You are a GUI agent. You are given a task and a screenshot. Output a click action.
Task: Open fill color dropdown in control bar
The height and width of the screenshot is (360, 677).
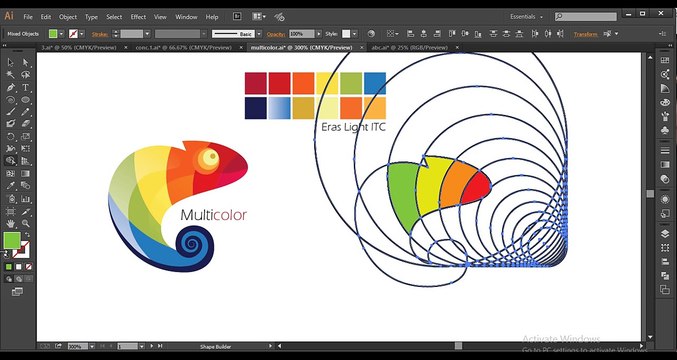61,34
